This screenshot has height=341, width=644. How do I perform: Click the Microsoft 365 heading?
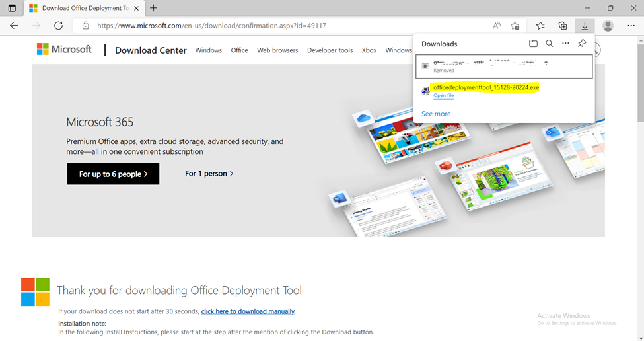(x=100, y=122)
